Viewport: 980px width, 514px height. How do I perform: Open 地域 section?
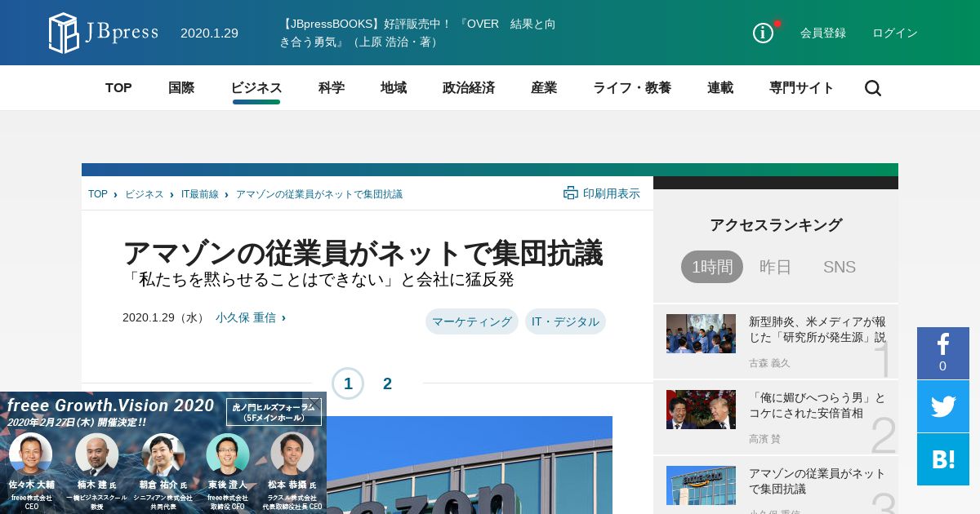(x=394, y=88)
